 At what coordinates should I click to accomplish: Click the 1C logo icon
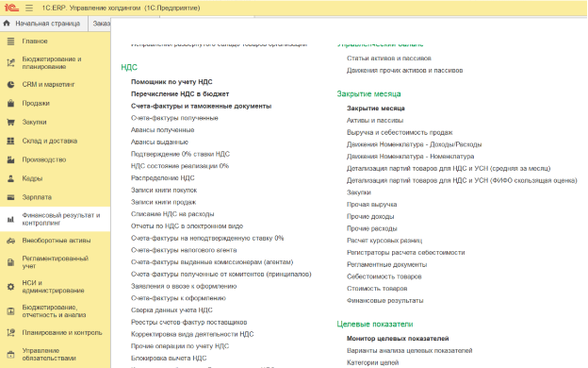(11, 8)
